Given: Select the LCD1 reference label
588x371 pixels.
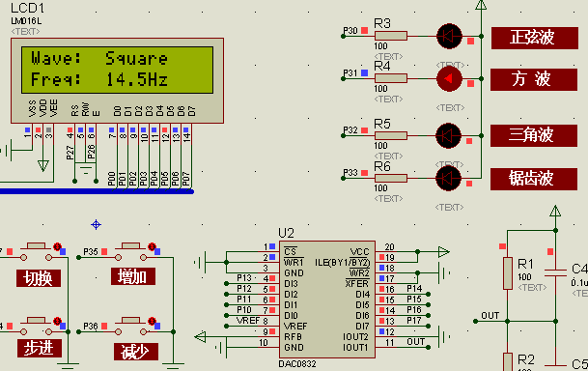Looking at the screenshot, I should coord(27,8).
